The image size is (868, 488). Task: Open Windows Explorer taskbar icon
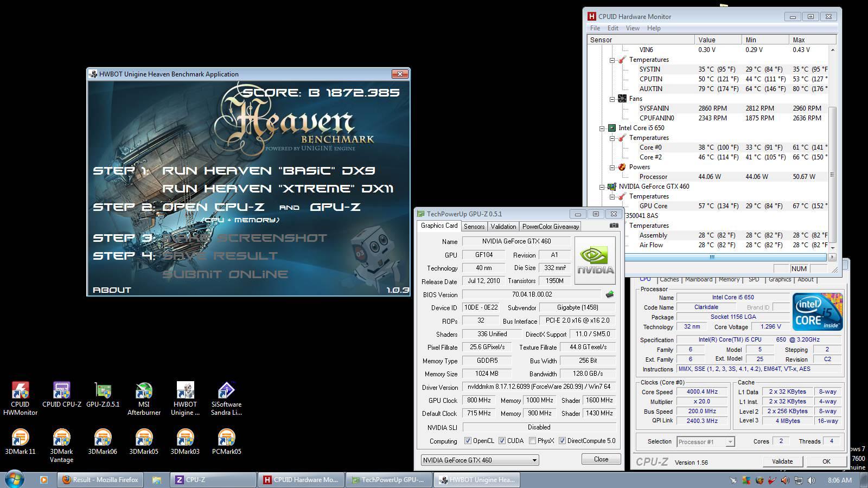(x=157, y=480)
